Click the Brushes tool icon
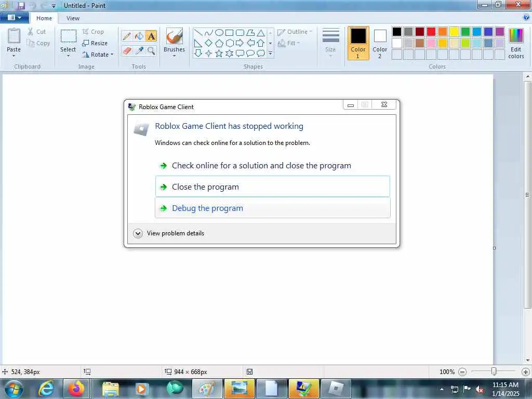This screenshot has width=532, height=399. 175,36
